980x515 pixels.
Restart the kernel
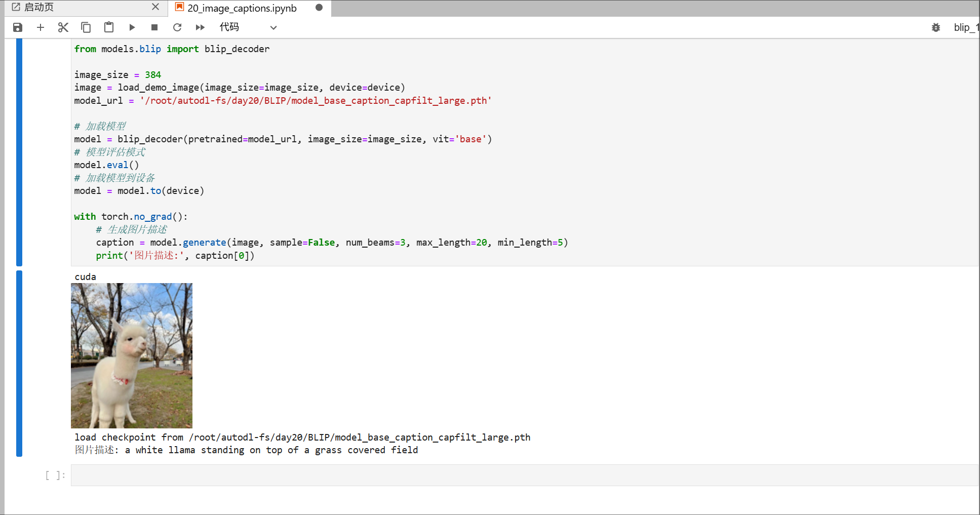[x=177, y=27]
